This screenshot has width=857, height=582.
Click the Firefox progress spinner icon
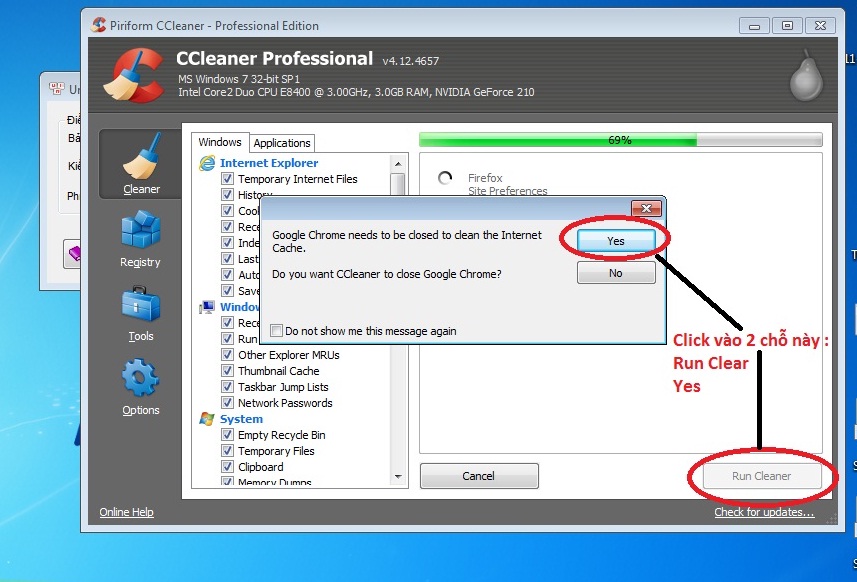(445, 178)
